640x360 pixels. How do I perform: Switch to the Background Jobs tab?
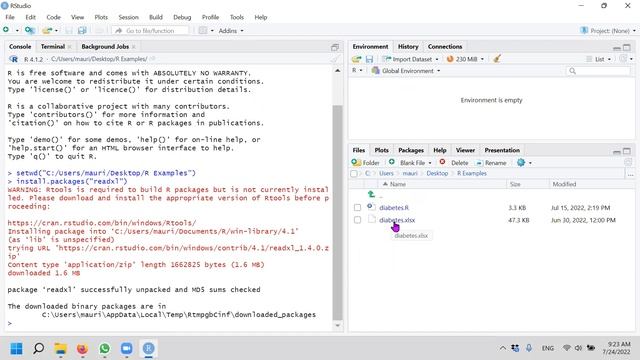tap(105, 47)
